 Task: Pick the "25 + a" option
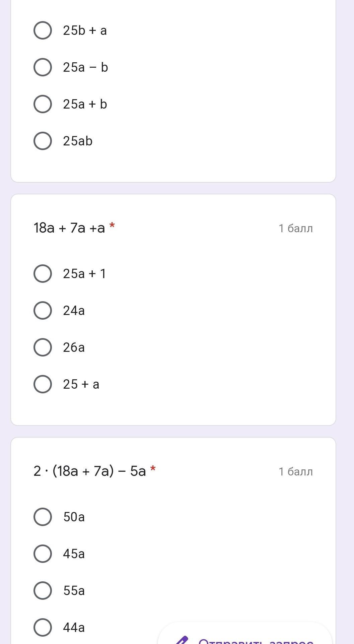43,384
